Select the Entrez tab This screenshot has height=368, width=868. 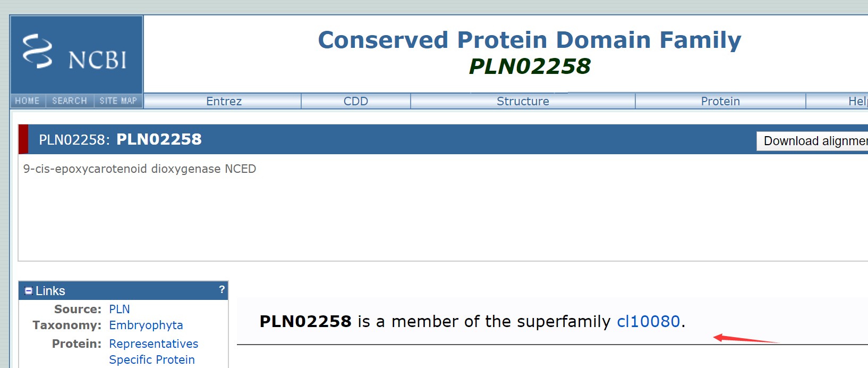pyautogui.click(x=223, y=101)
